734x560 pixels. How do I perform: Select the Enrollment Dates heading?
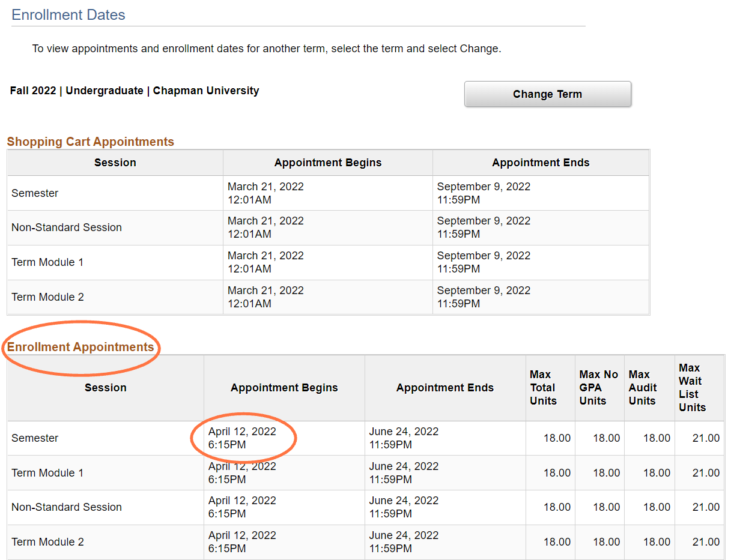tap(68, 15)
